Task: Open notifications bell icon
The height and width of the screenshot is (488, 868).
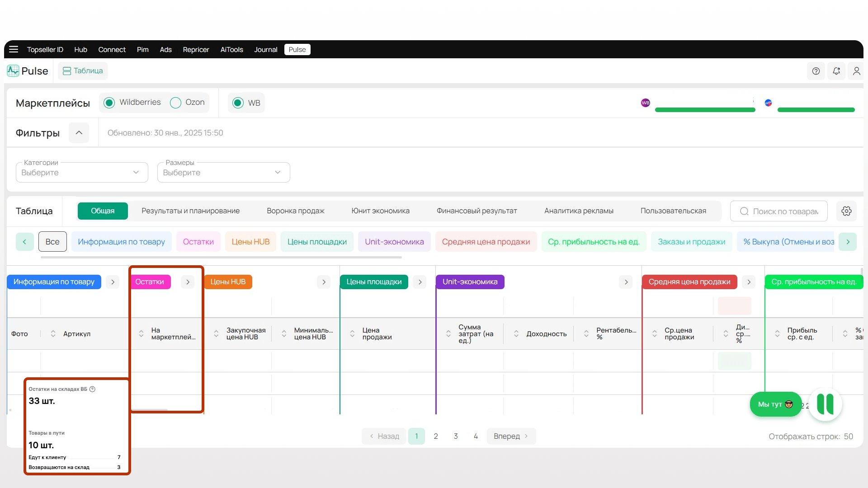Action: pyautogui.click(x=836, y=71)
